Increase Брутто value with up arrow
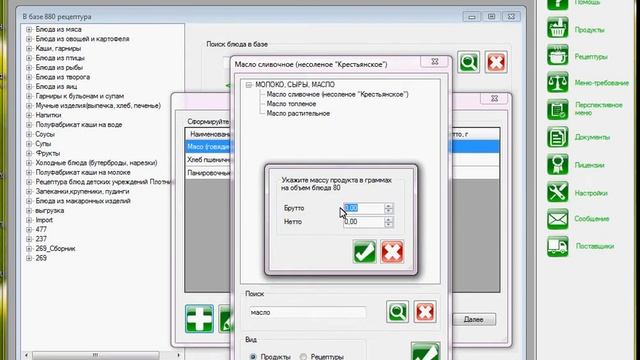 point(389,205)
